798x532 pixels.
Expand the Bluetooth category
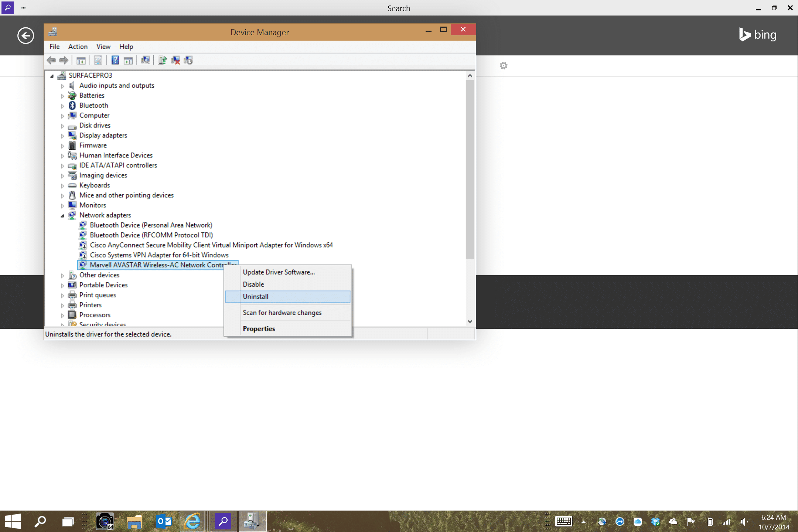tap(62, 106)
